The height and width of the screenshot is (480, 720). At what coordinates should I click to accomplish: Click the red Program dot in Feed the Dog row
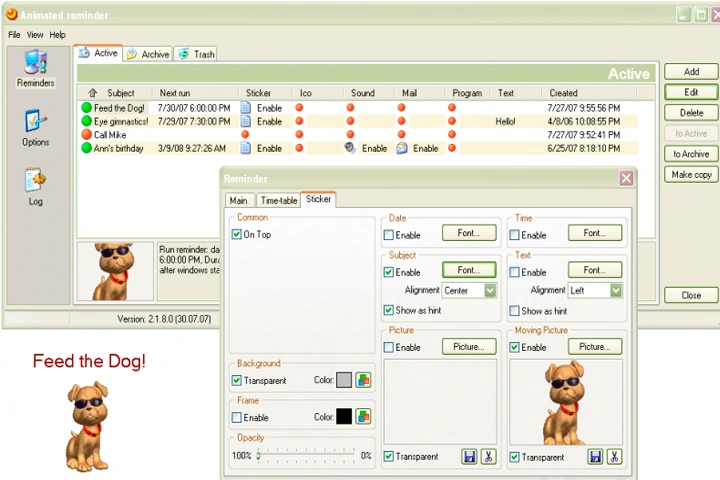[452, 108]
